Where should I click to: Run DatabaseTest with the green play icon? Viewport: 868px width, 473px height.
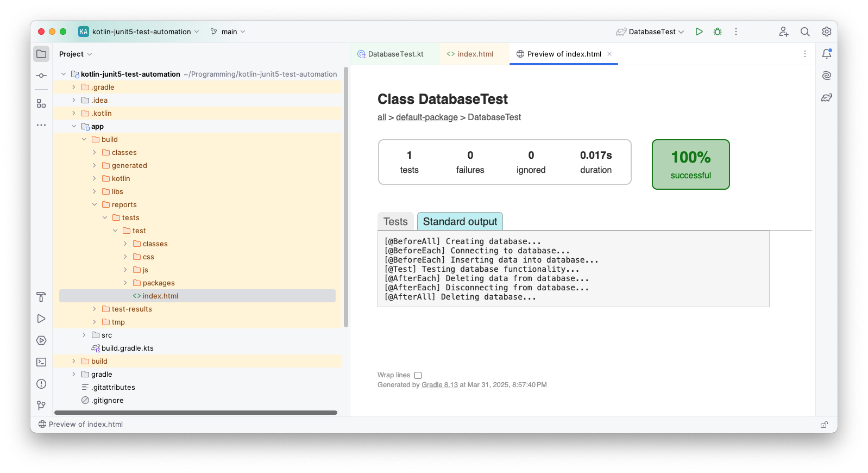(x=699, y=32)
